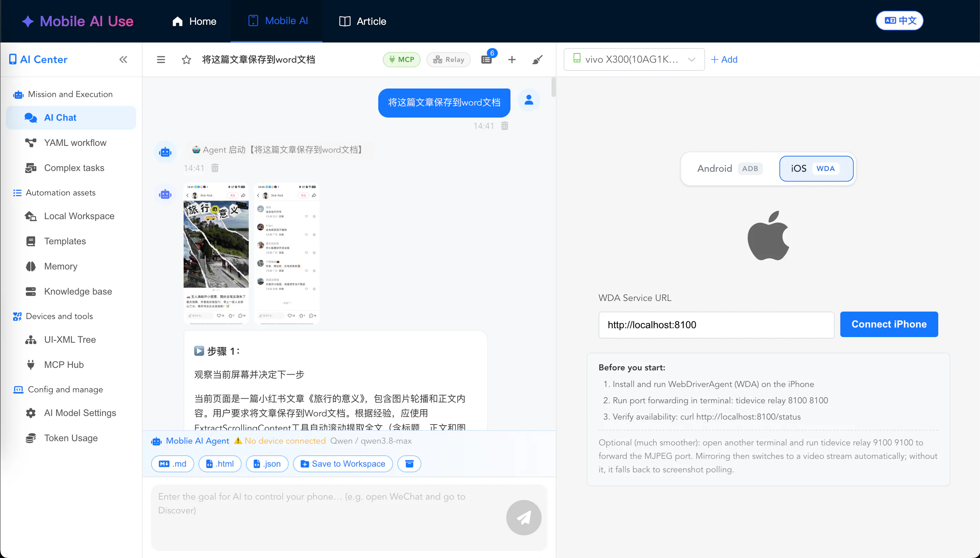Open the history list with badge 6
980x558 pixels.
(487, 59)
